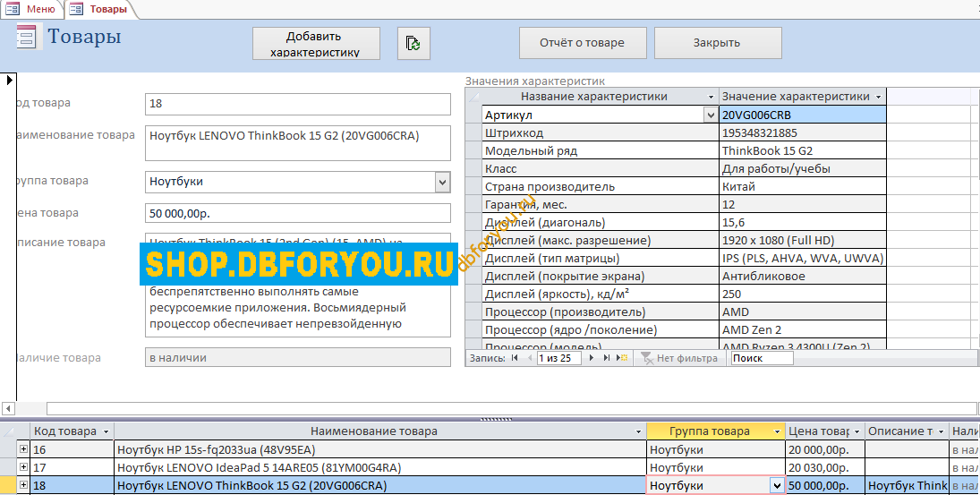Image resolution: width=980 pixels, height=495 pixels.
Task: Open Группа товара column header filter arrow
Action: [x=778, y=431]
